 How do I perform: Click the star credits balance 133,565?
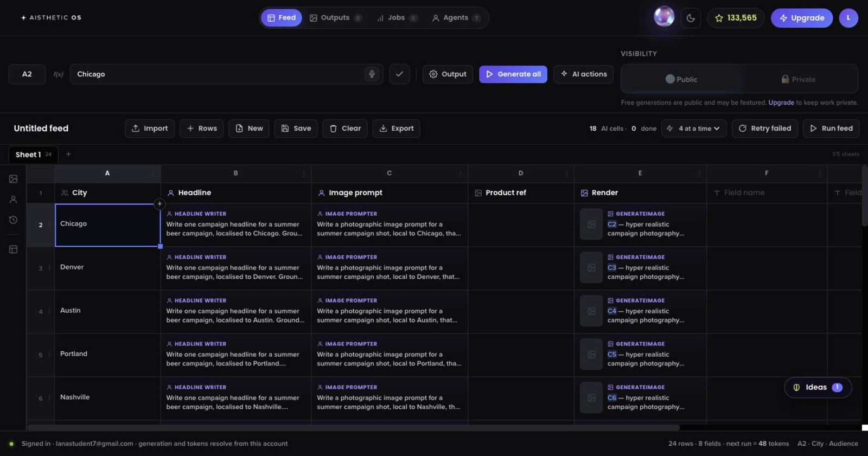736,18
